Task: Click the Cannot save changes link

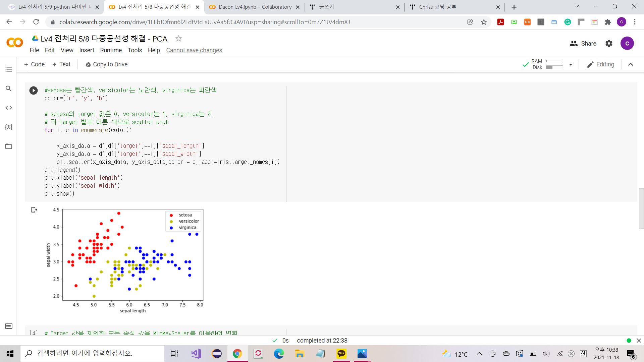Action: (194, 50)
